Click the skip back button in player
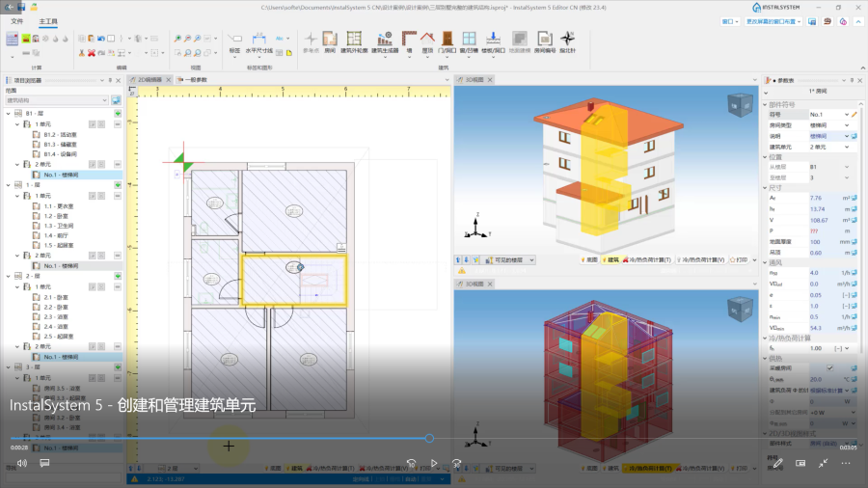Image resolution: width=868 pixels, height=488 pixels. pos(411,463)
